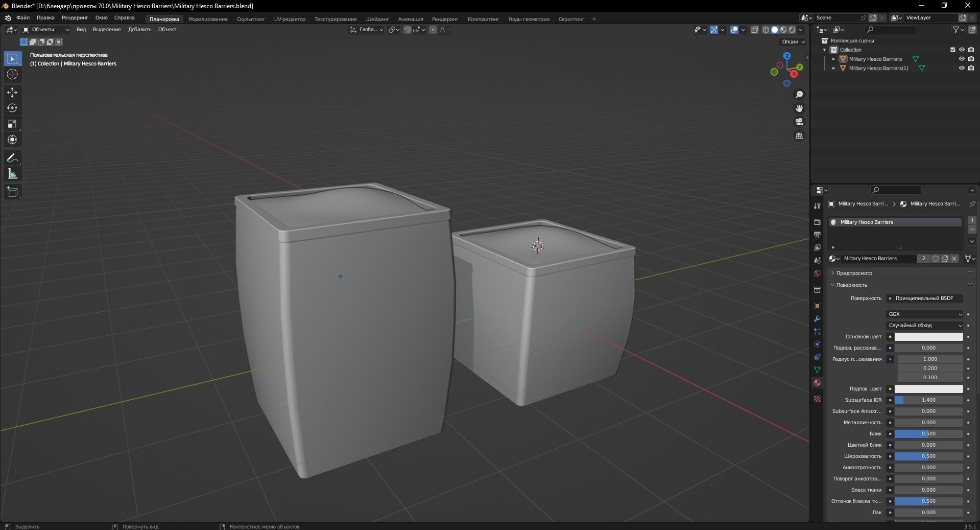Click the viewport zoom magnifier gizmo
980x530 pixels.
click(x=799, y=95)
